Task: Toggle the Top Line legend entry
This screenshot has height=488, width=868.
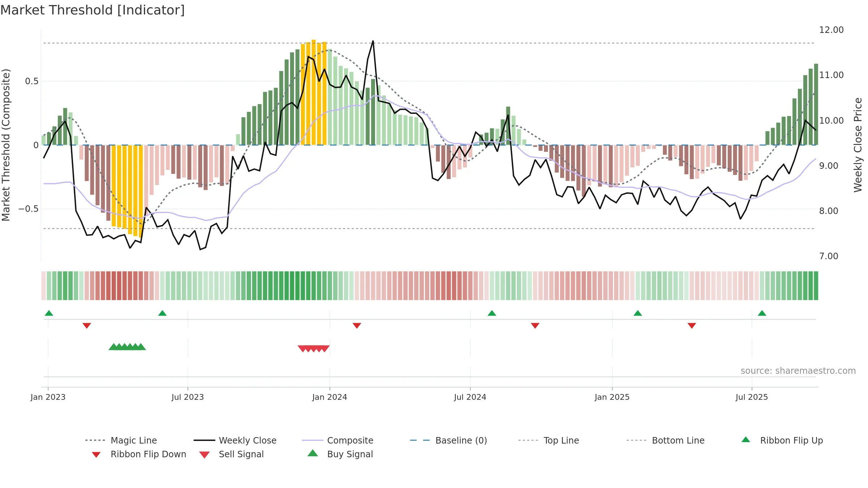Action: [x=549, y=440]
